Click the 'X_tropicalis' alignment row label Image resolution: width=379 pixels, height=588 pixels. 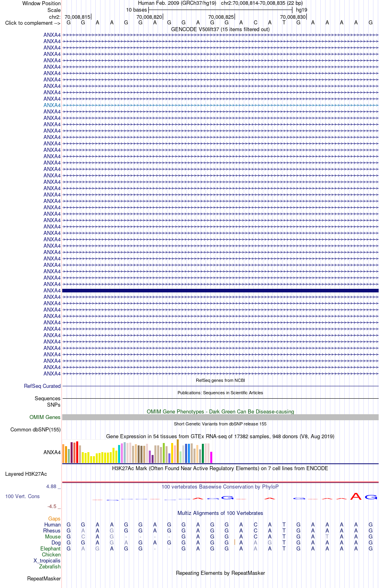(x=47, y=560)
